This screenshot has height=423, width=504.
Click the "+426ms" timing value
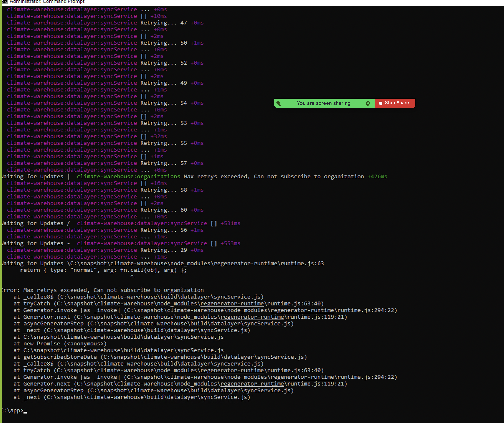coord(377,177)
